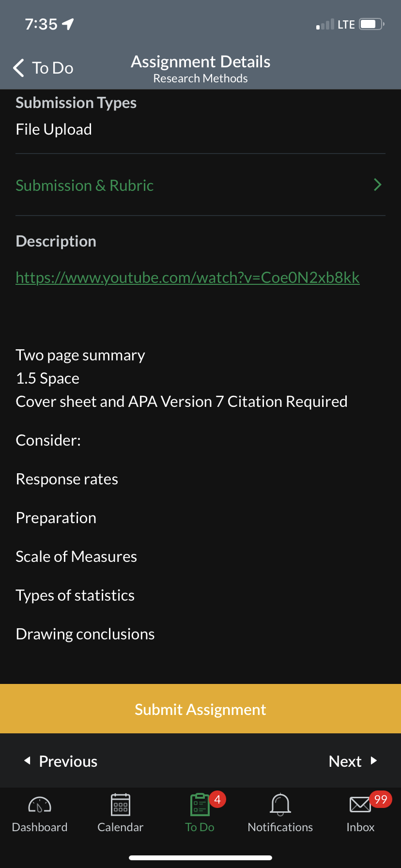Tap the Next assignment label
This screenshot has width=401, height=868.
click(345, 761)
